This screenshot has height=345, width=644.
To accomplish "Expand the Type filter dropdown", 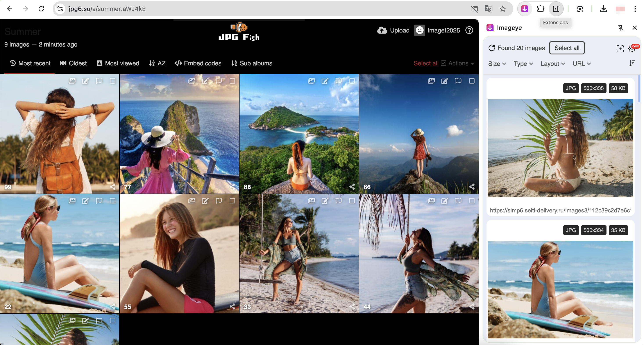I will tap(523, 64).
